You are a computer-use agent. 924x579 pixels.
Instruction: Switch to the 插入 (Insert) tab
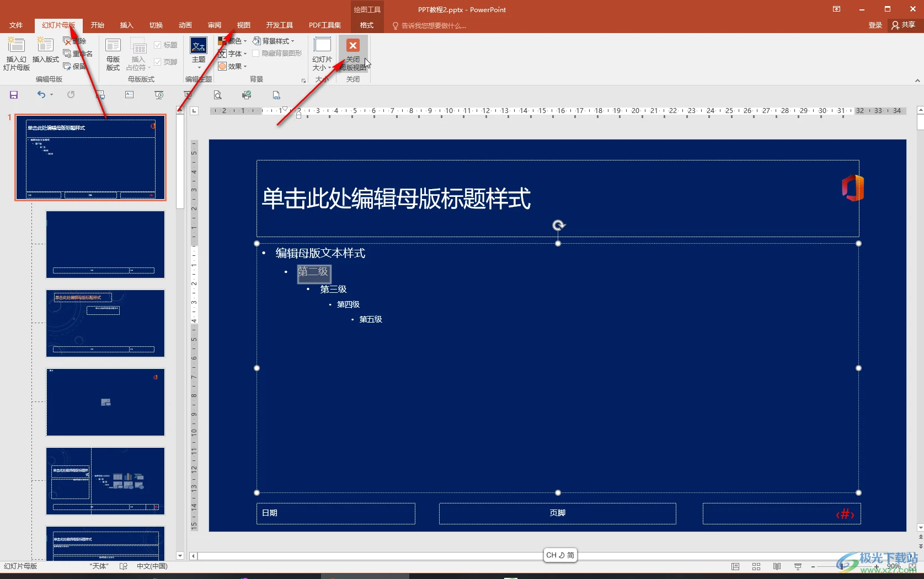coord(127,25)
